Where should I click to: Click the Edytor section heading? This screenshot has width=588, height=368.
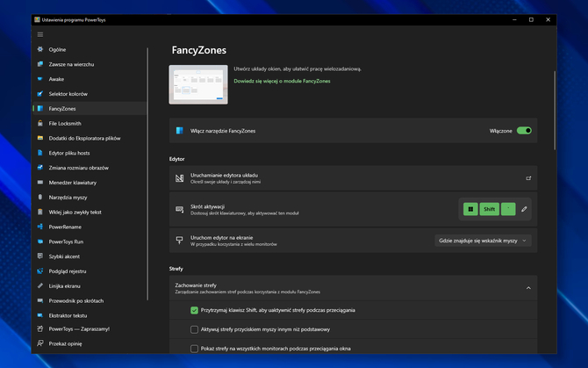(176, 159)
